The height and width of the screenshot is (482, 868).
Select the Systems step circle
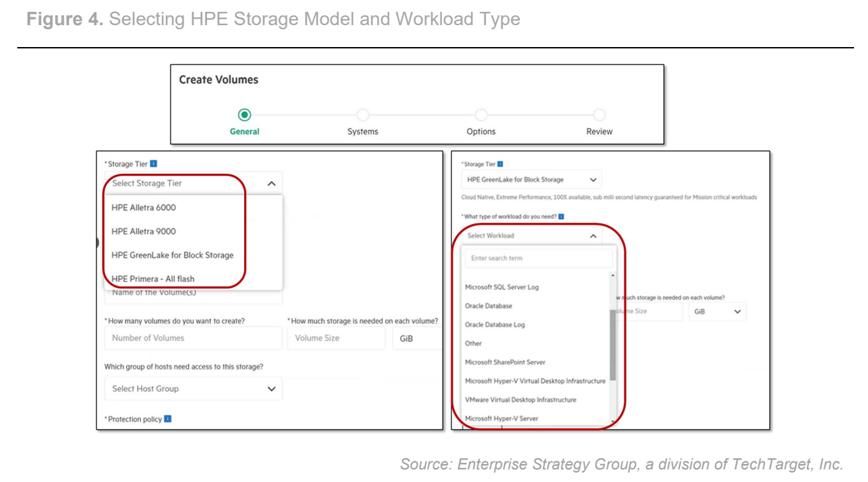363,115
